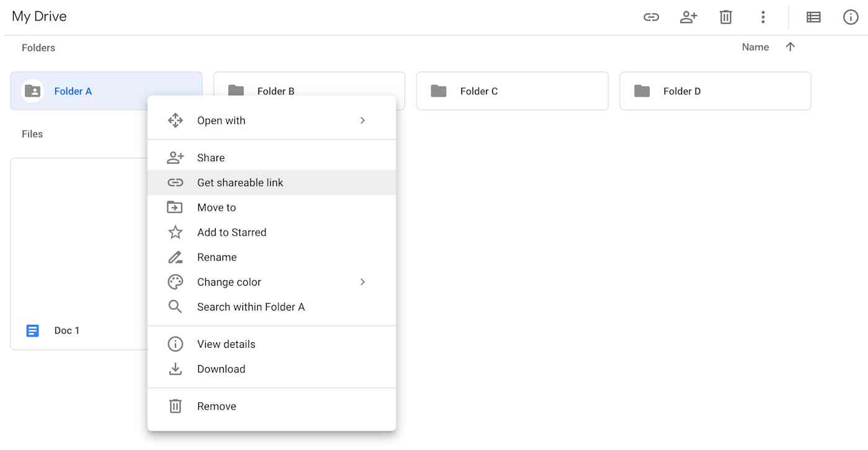Select Search within Folder A
The height and width of the screenshot is (450, 868).
(272, 307)
